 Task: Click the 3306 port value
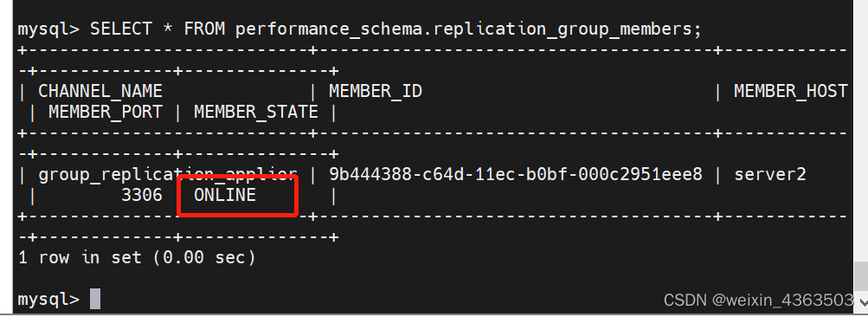coord(142,195)
